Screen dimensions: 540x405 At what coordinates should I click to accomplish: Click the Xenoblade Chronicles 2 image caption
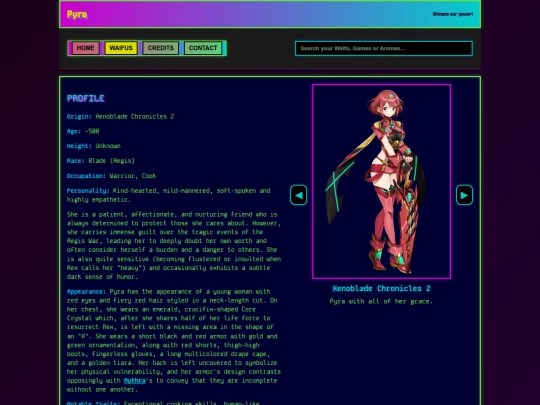pos(381,289)
